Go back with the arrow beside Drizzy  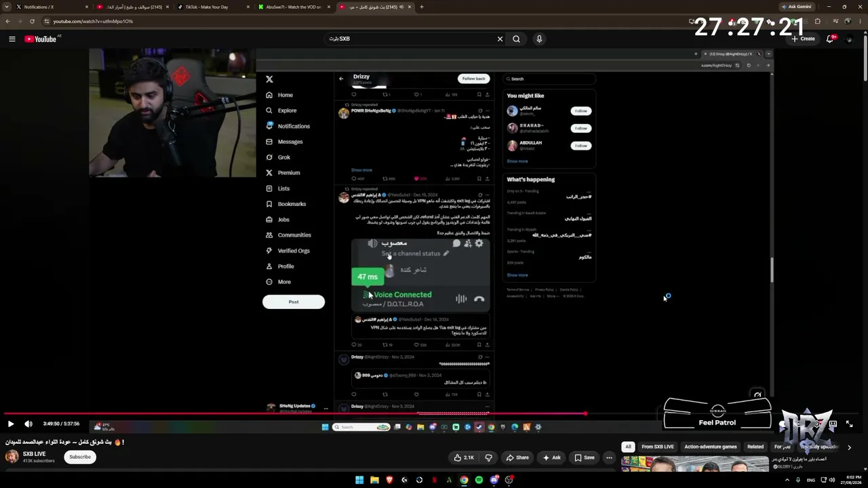click(x=341, y=79)
